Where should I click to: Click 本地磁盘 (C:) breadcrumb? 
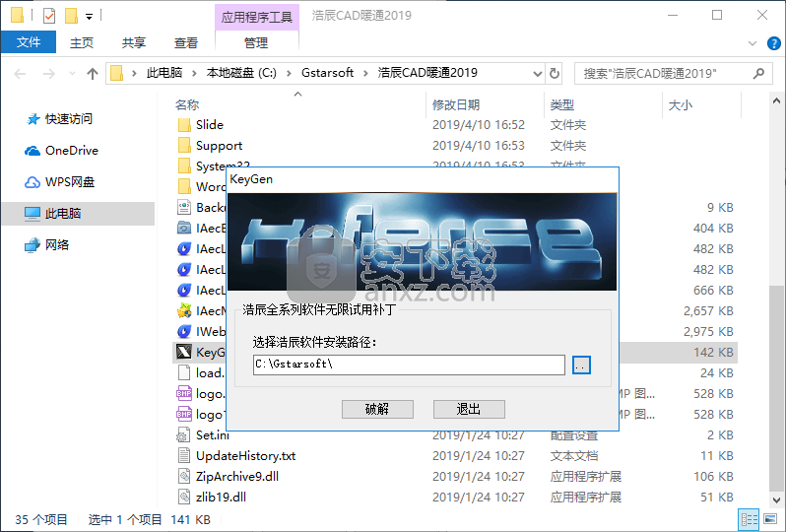click(x=241, y=73)
